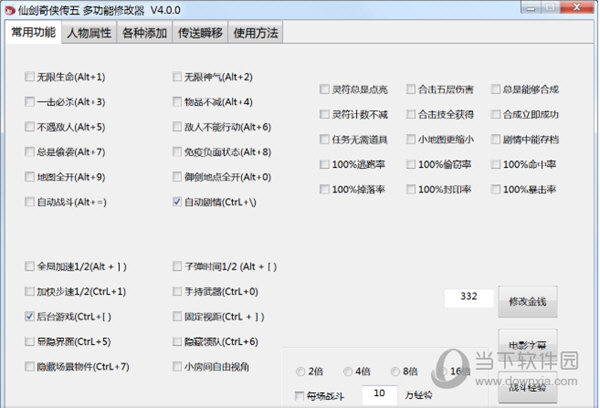Check 子弹时间1/2 (Alt+[) option

pos(177,266)
